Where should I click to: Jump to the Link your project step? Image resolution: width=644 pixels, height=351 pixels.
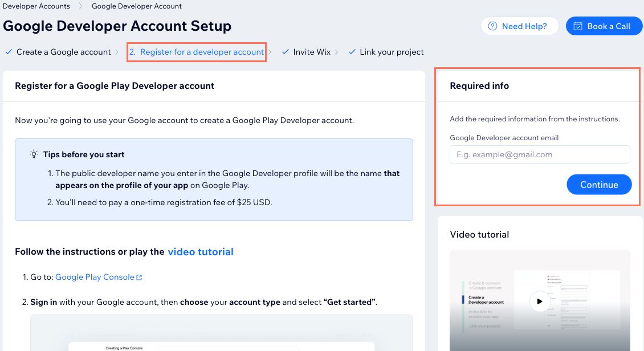[x=392, y=52]
